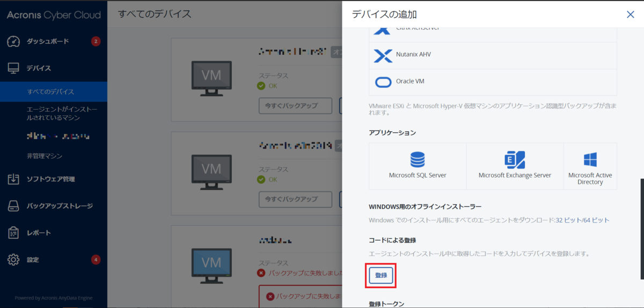The width and height of the screenshot is (644, 308).
Task: Choose the Microsoft Exchange Server icon
Action: 515,160
